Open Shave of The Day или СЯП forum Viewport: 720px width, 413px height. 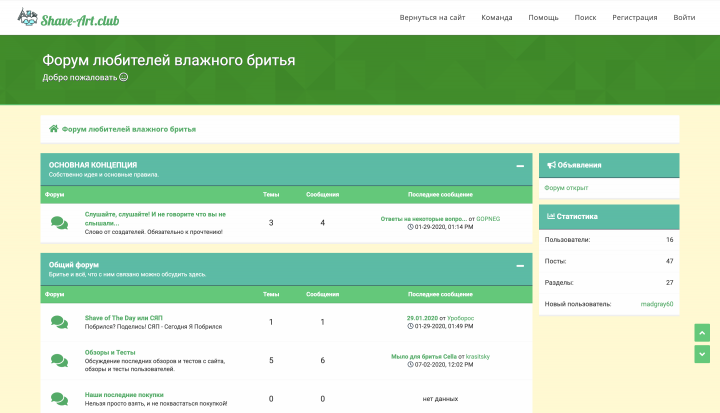tap(124, 318)
